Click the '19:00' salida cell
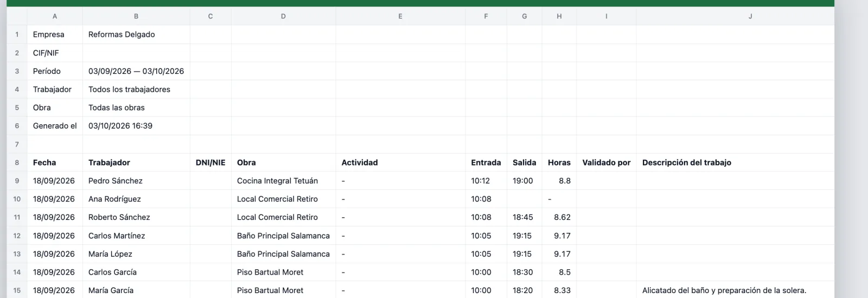This screenshot has width=868, height=298. 524,181
